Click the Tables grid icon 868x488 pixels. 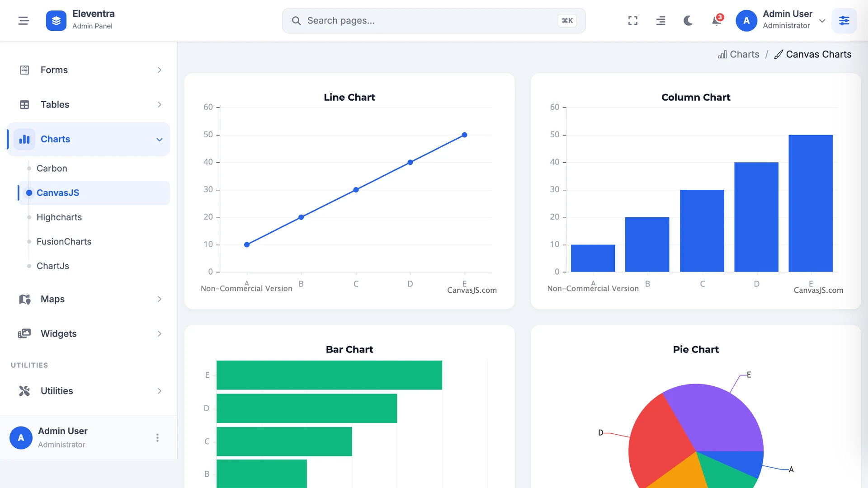pyautogui.click(x=24, y=105)
